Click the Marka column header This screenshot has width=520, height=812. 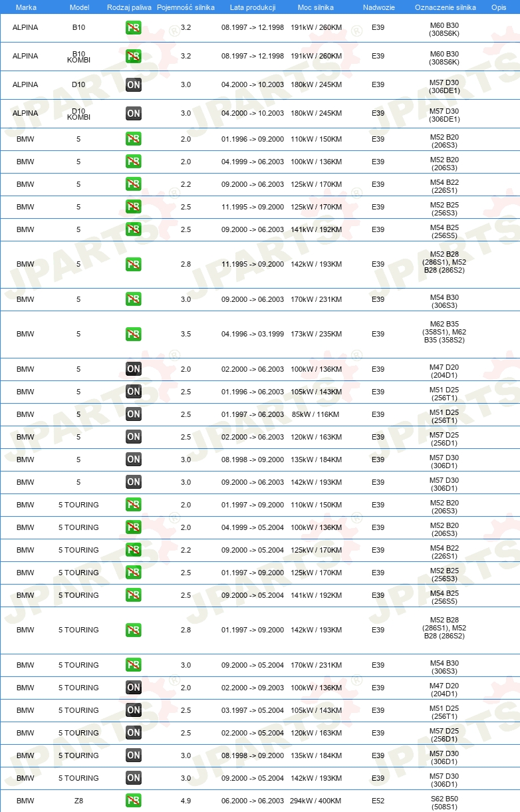click(x=26, y=7)
